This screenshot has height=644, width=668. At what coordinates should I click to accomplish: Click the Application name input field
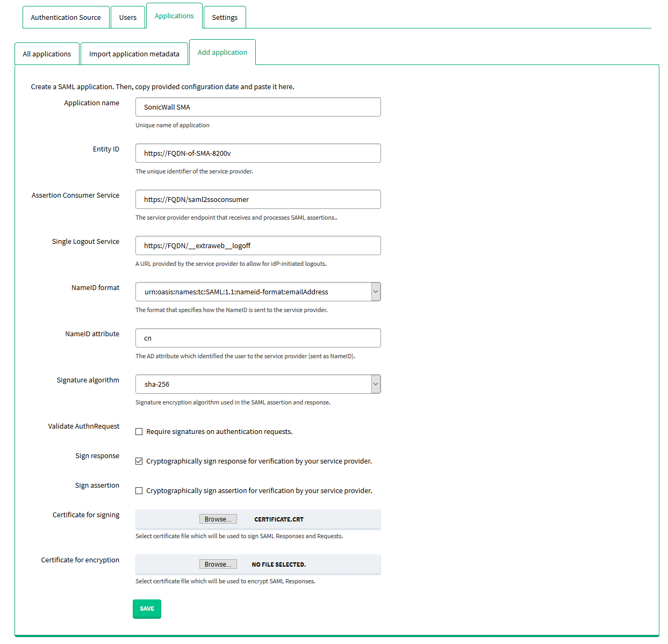[x=258, y=107]
